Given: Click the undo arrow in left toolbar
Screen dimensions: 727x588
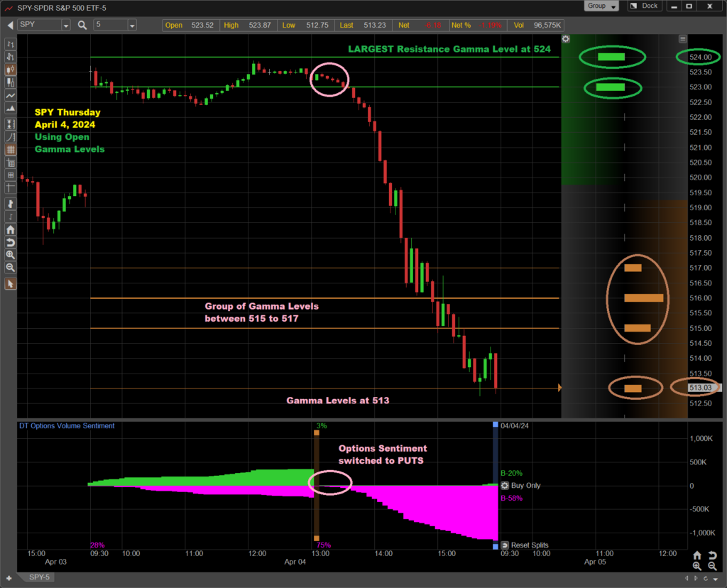Looking at the screenshot, I should (x=11, y=243).
